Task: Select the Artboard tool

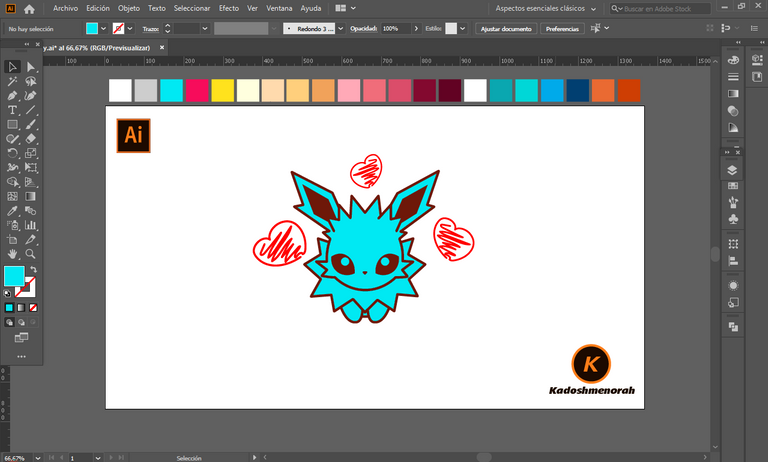Action: pos(12,240)
